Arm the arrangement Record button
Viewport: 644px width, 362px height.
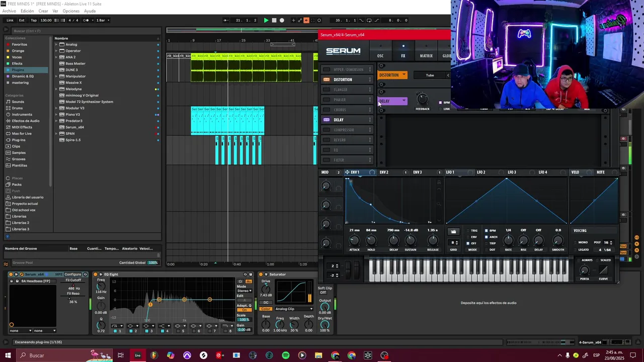pyautogui.click(x=282, y=20)
